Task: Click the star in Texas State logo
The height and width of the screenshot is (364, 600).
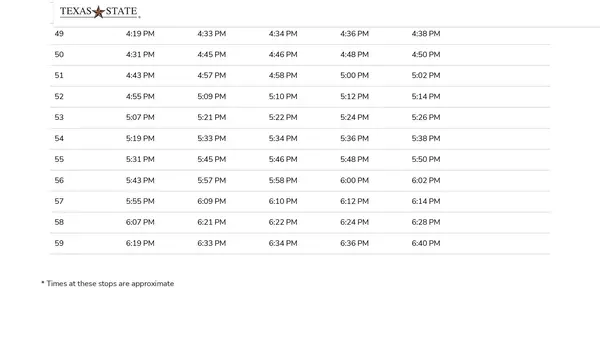Action: pos(99,12)
